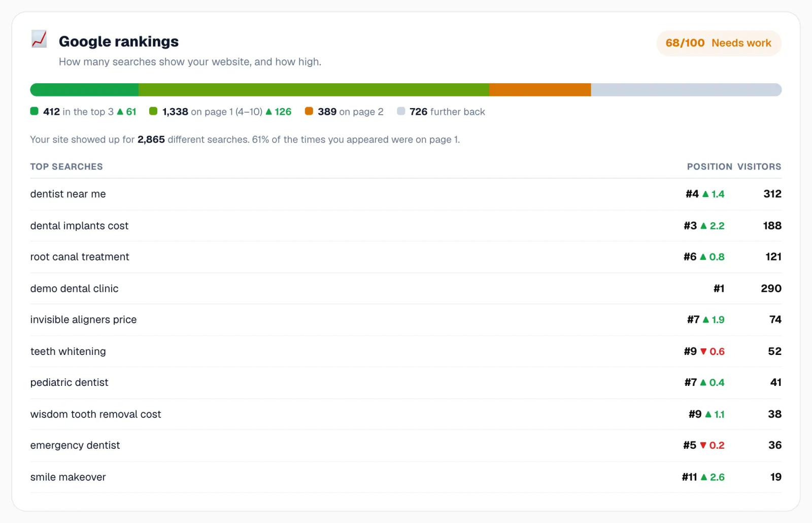This screenshot has height=523, width=812.
Task: Select the 'emergency dentist' search term
Action: click(75, 445)
